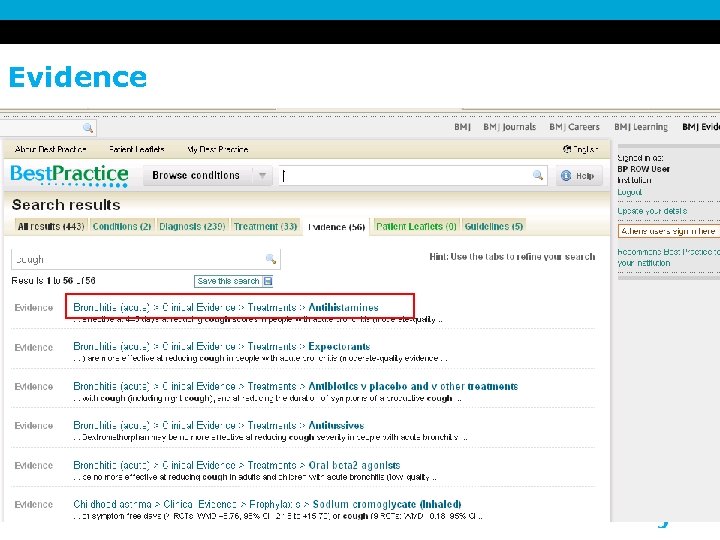This screenshot has height=540, width=720.
Task: Click the BMJ Journals link
Action: coord(510,127)
